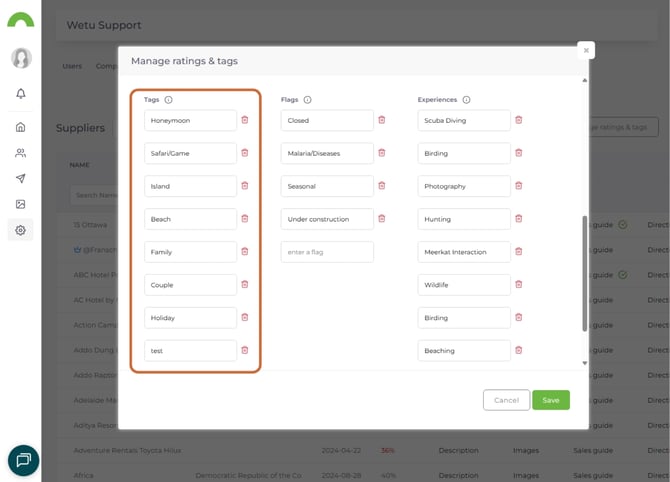Open paper plane icon in sidebar
This screenshot has height=482, width=670.
tap(21, 179)
